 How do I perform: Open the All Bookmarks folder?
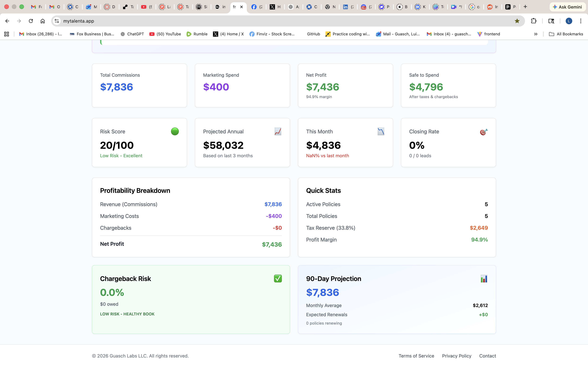[x=566, y=34]
